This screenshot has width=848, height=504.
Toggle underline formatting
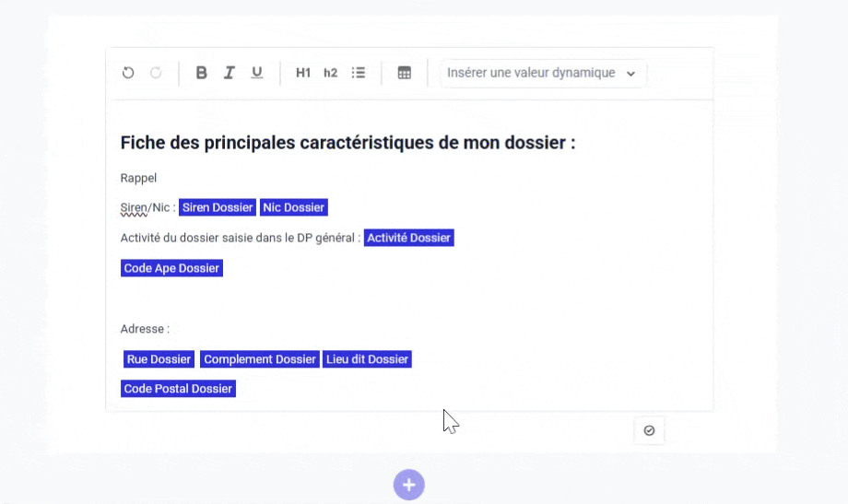tap(257, 73)
